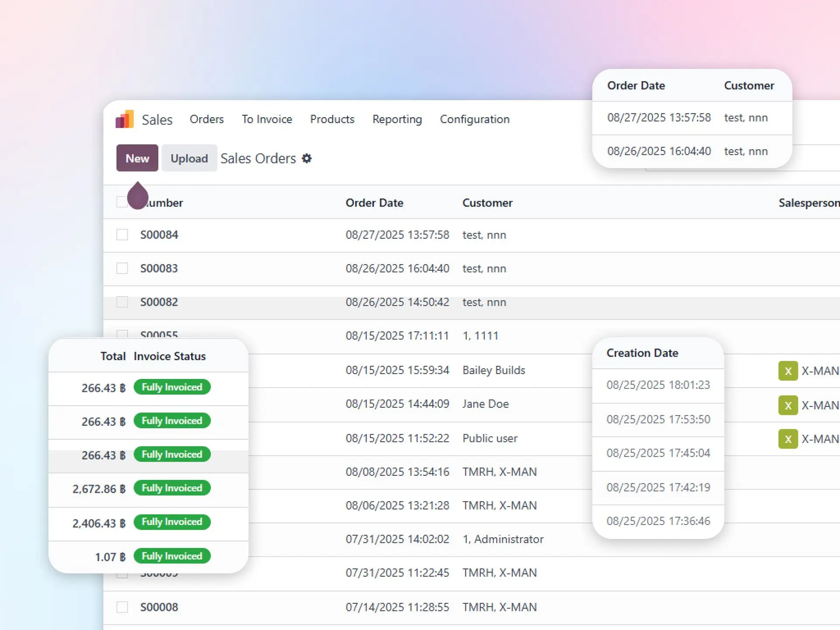Sort by the Order Date column header
840x630 pixels.
[374, 203]
